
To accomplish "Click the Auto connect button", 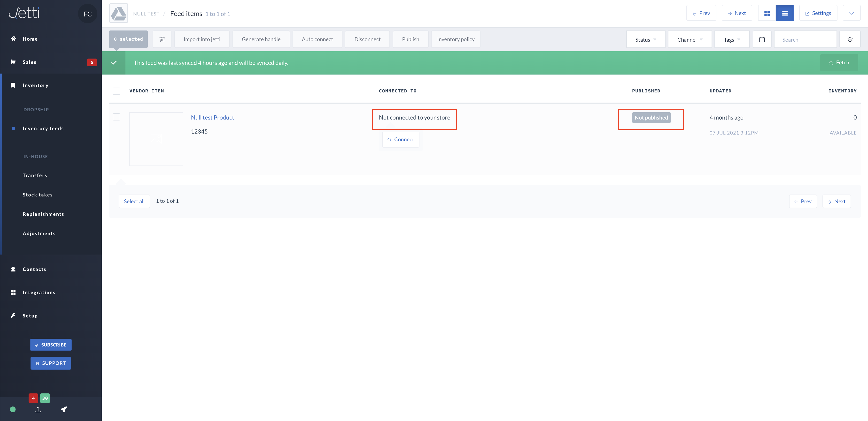I will [x=318, y=39].
